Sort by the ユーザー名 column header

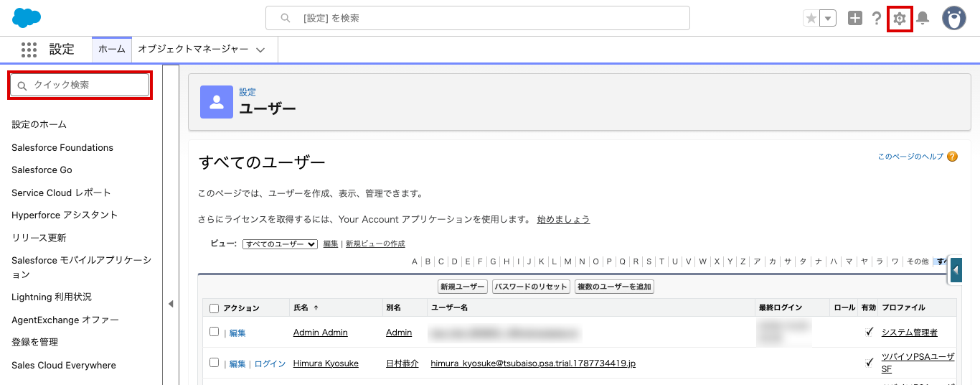[449, 307]
